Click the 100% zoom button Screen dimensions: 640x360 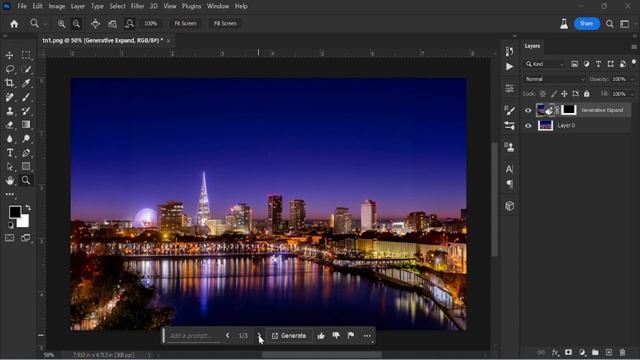pyautogui.click(x=151, y=24)
